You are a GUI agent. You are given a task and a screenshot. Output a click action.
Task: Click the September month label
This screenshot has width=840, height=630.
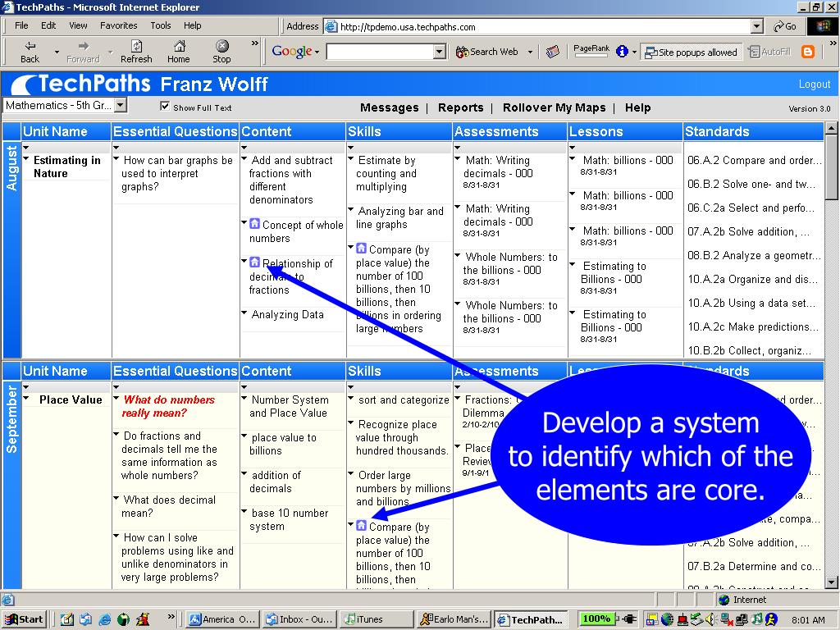[x=11, y=418]
